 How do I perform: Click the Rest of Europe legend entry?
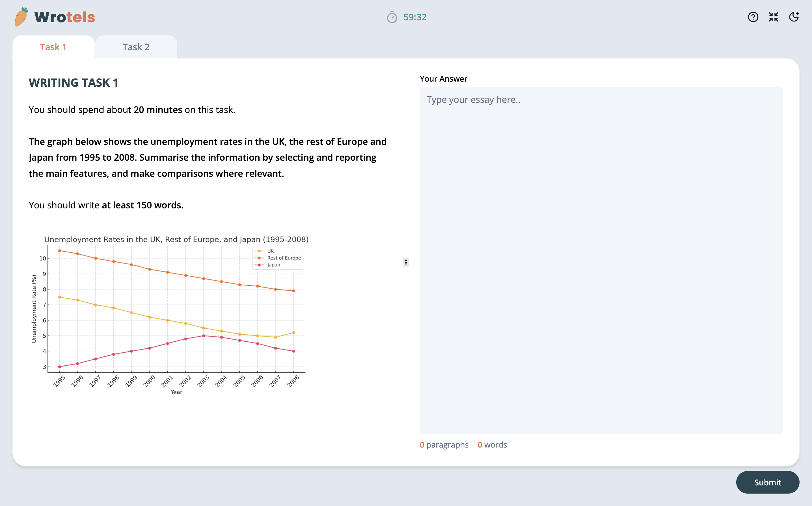tap(284, 258)
